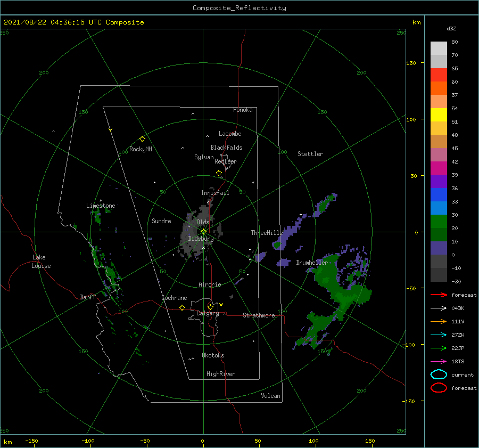Click the green 22JP arrow icon
This screenshot has height=448, width=479.
pyautogui.click(x=439, y=348)
